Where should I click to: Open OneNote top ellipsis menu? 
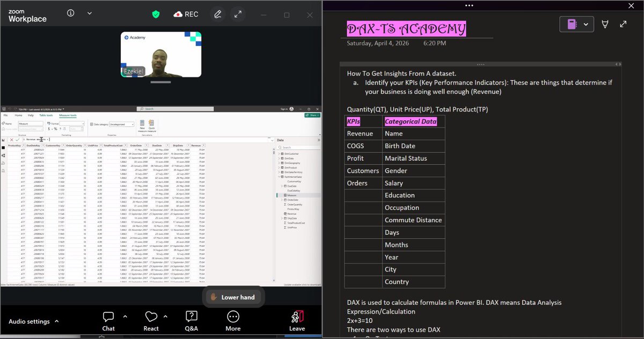point(470,5)
